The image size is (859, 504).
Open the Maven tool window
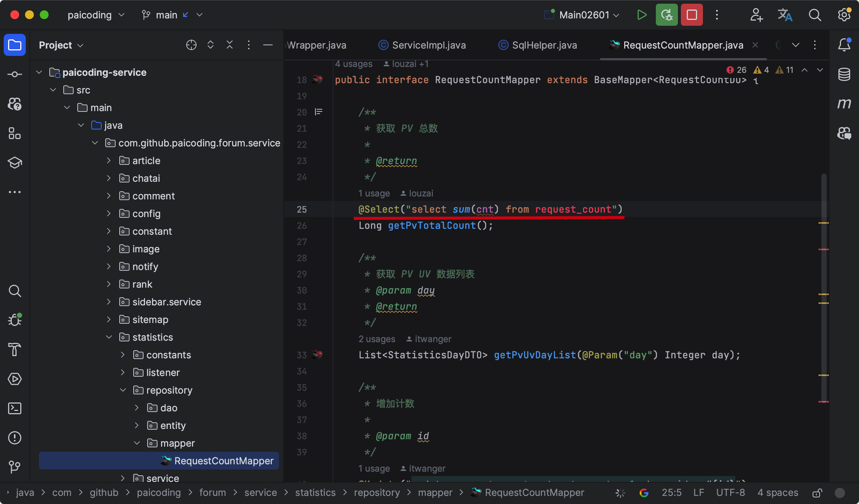pos(844,104)
